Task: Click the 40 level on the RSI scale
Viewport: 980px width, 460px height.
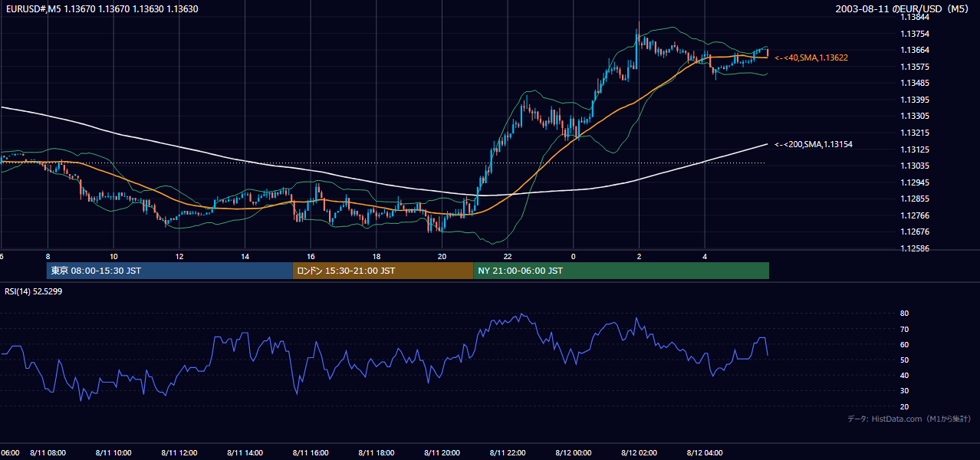Action: pyautogui.click(x=904, y=375)
